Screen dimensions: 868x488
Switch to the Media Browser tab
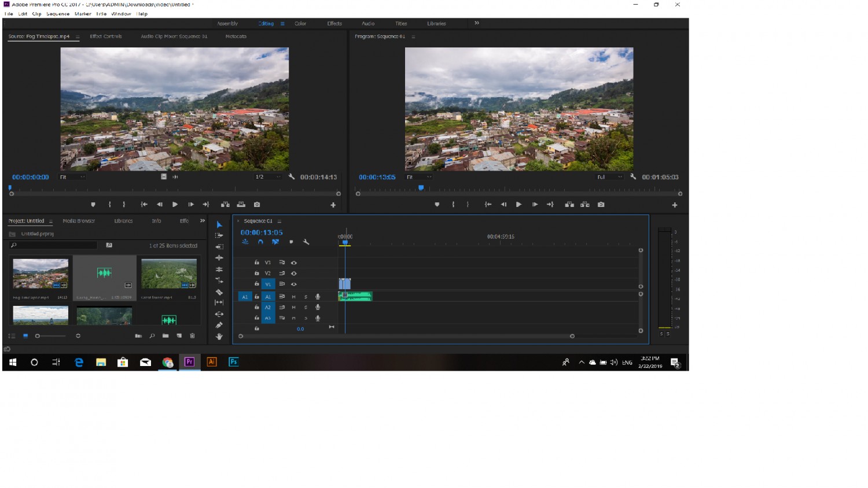point(79,221)
